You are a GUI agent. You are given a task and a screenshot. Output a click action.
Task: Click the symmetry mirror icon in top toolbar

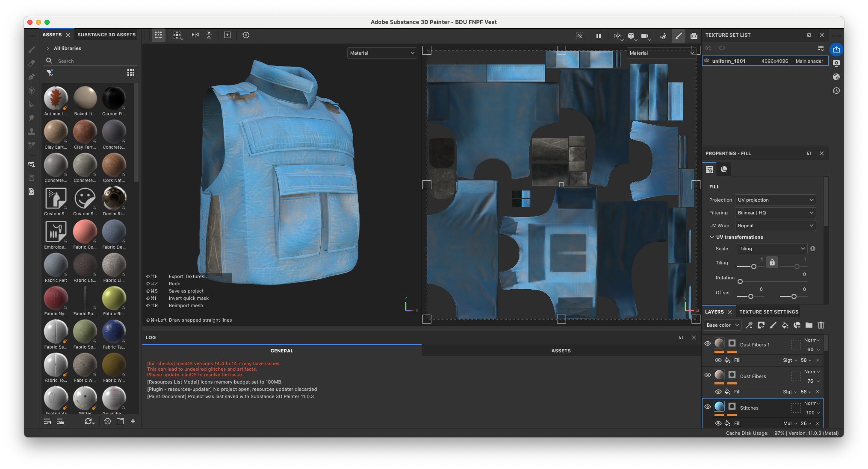[195, 35]
